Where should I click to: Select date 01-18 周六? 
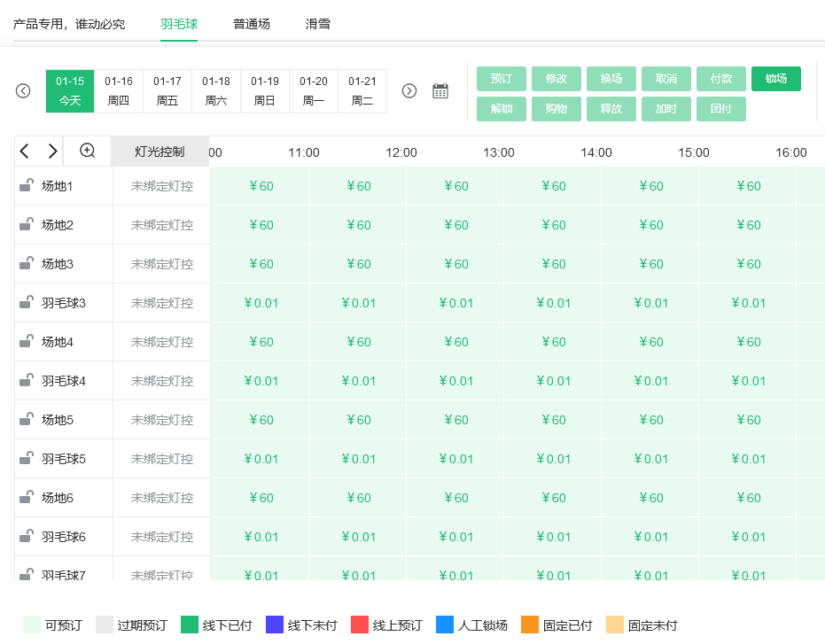[x=216, y=91]
